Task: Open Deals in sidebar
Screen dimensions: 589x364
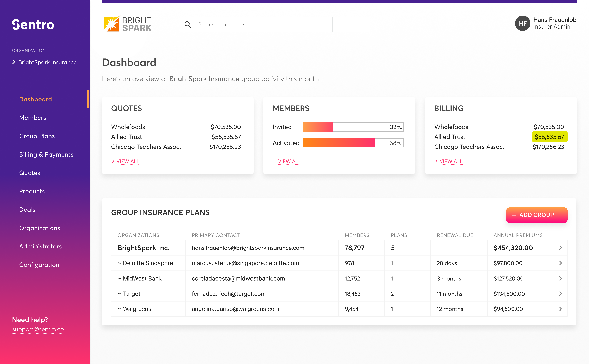Action: 27,209
